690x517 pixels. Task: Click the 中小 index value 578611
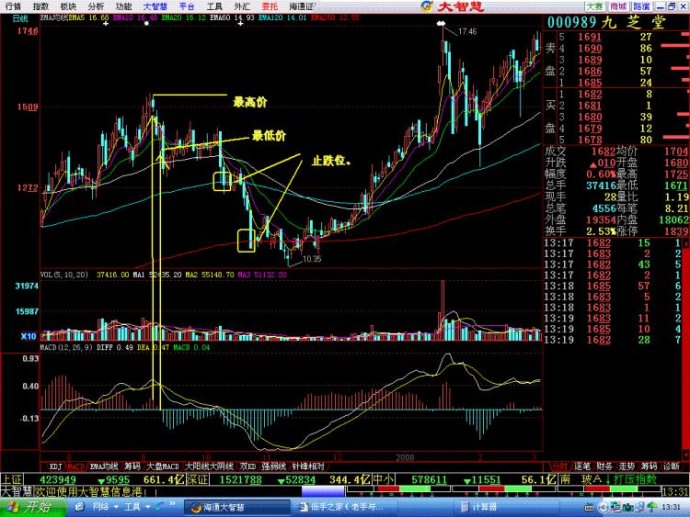click(x=429, y=480)
